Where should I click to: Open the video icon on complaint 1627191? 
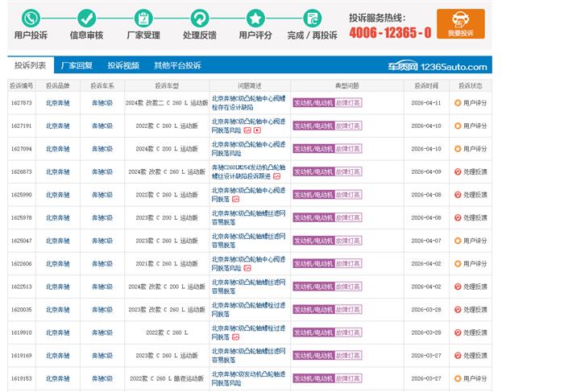(257, 130)
